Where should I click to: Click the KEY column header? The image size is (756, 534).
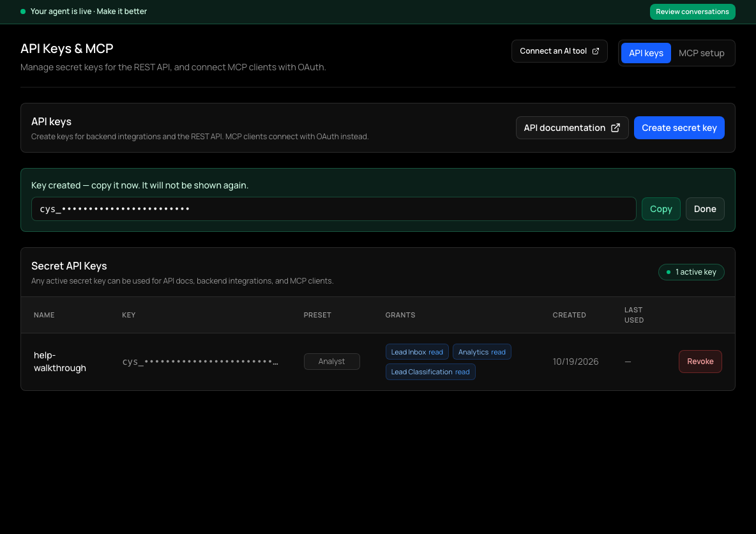coord(129,315)
